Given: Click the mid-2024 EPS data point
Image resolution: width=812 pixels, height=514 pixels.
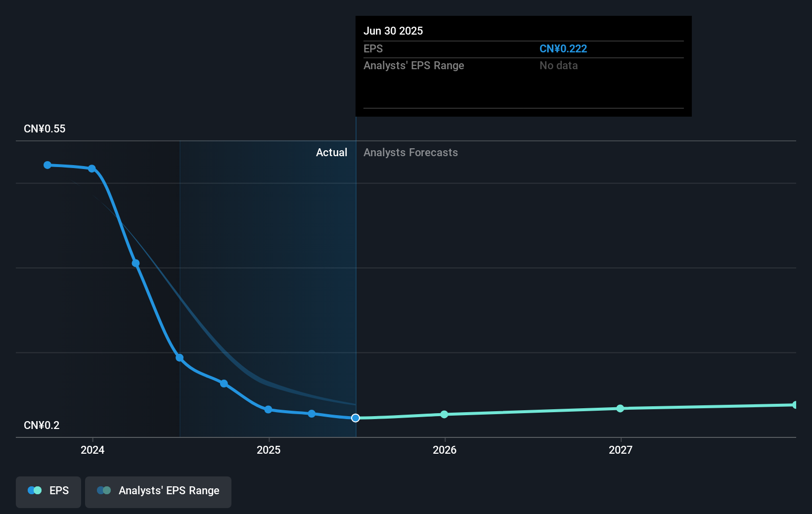Looking at the screenshot, I should [x=180, y=358].
